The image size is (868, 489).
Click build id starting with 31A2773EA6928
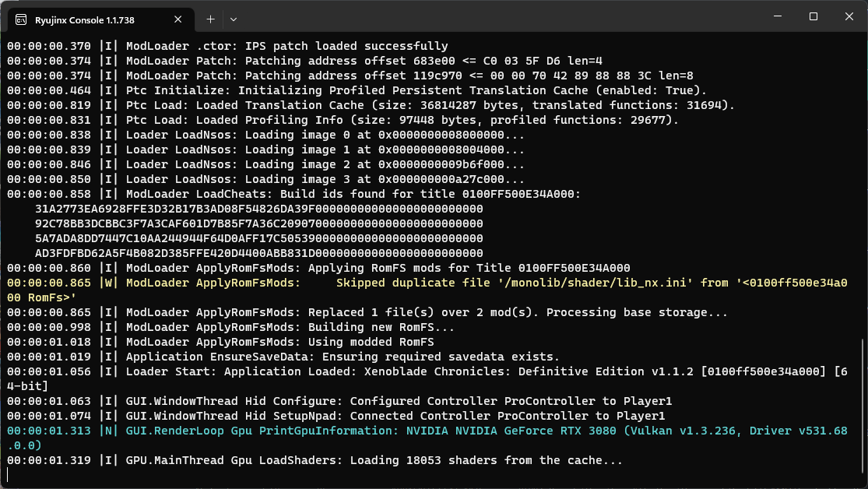259,209
